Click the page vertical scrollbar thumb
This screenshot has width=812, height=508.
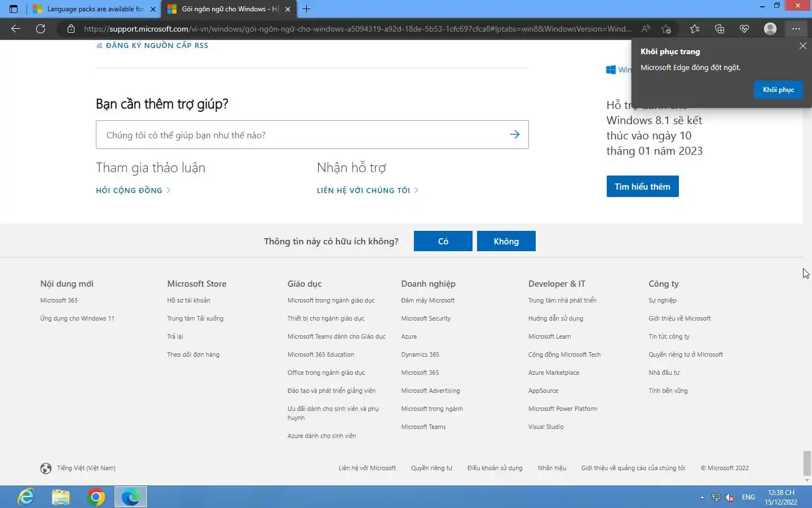[x=807, y=463]
